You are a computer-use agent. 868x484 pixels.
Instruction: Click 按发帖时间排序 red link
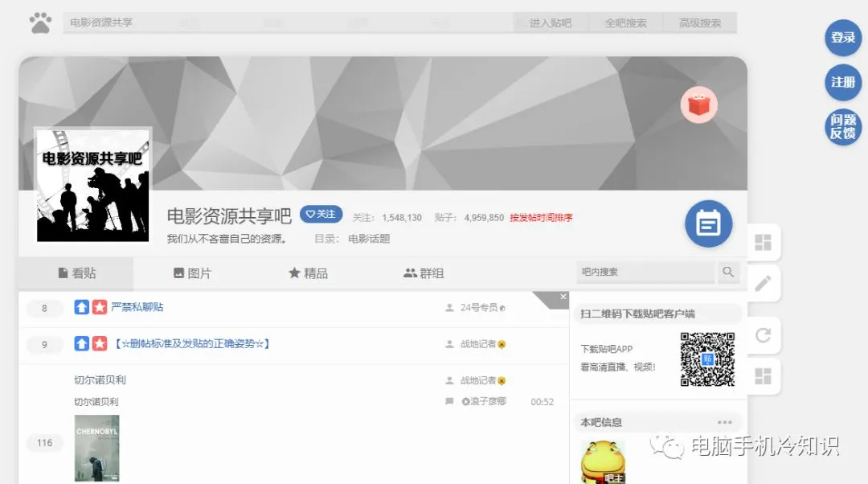click(x=541, y=218)
